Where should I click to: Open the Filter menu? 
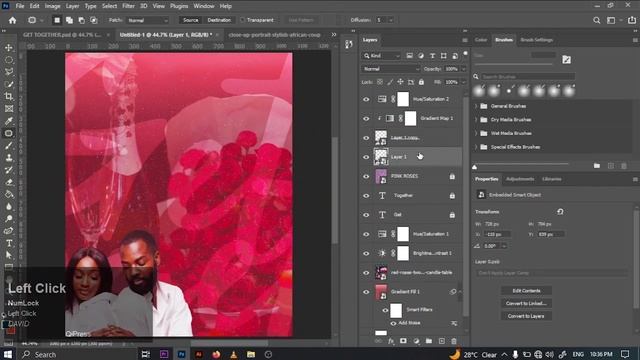pos(128,6)
